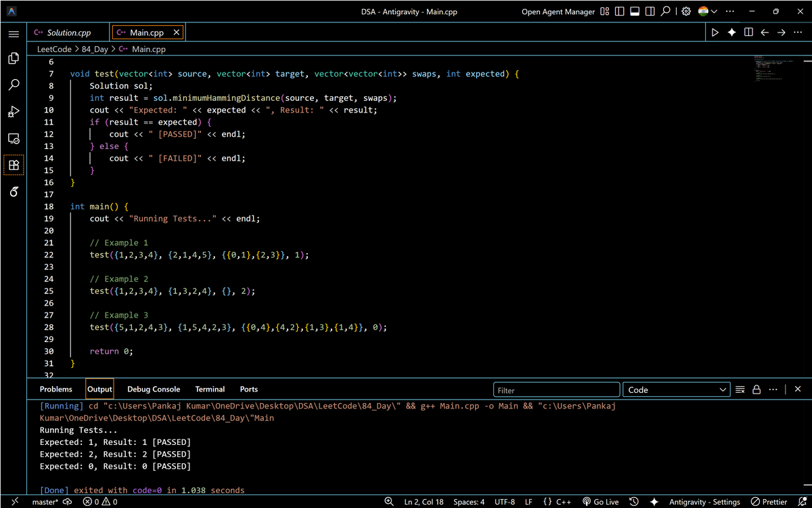Open the account avatar dropdown
Screen dimensions: 812x508
click(707, 12)
